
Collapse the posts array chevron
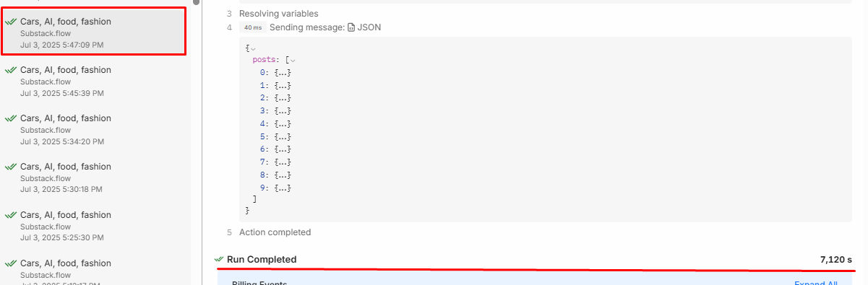[x=293, y=61]
